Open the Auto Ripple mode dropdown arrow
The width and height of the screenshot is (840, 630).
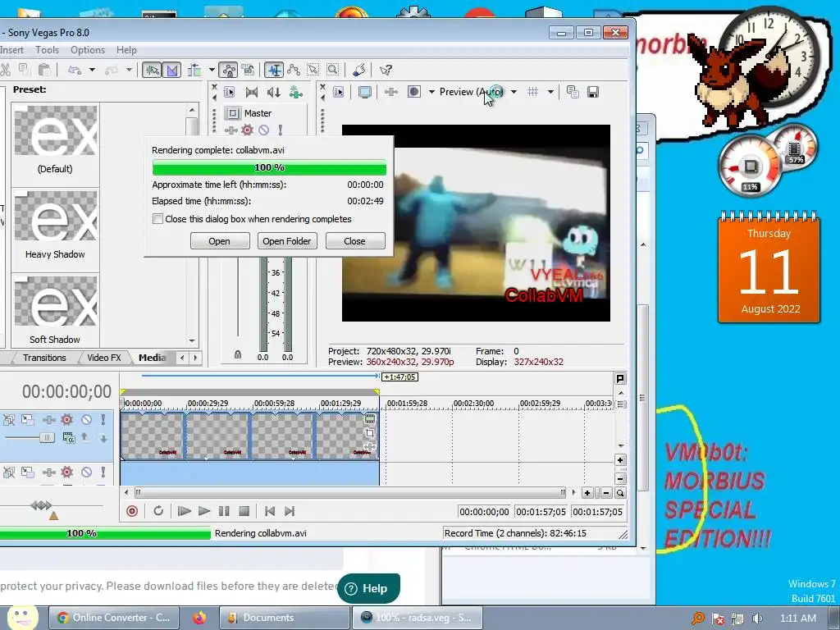tap(212, 70)
